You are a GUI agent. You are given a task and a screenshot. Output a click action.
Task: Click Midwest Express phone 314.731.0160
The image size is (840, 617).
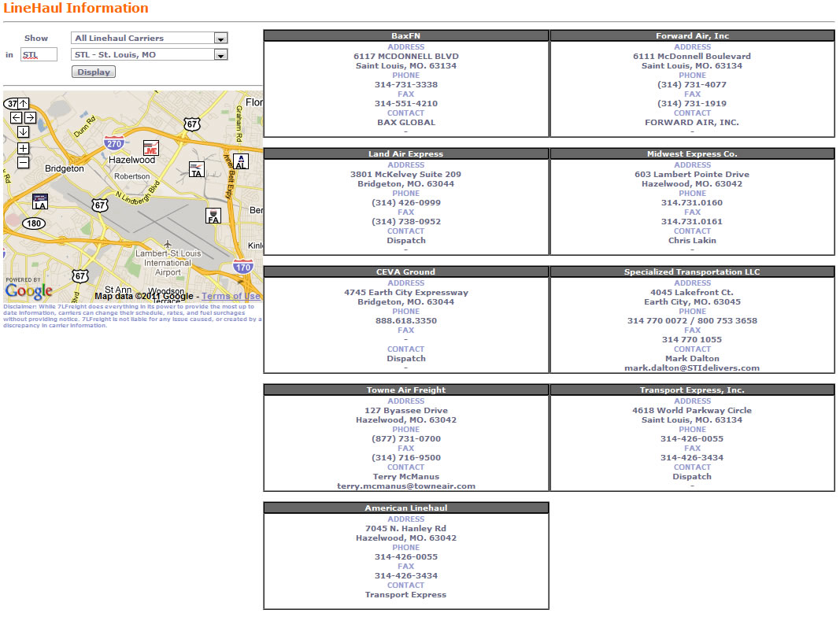(x=692, y=202)
